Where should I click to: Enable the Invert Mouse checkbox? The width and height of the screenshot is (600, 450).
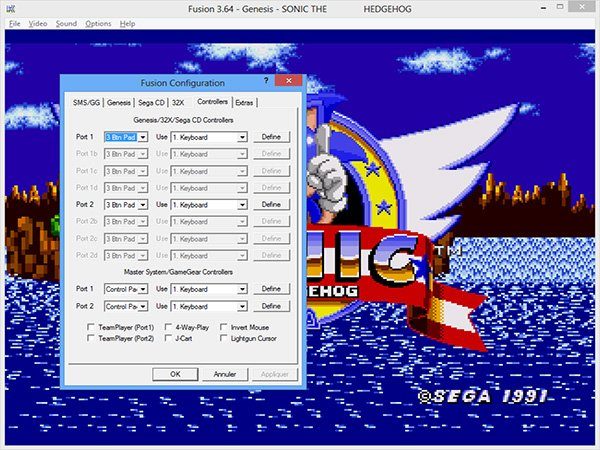click(224, 327)
